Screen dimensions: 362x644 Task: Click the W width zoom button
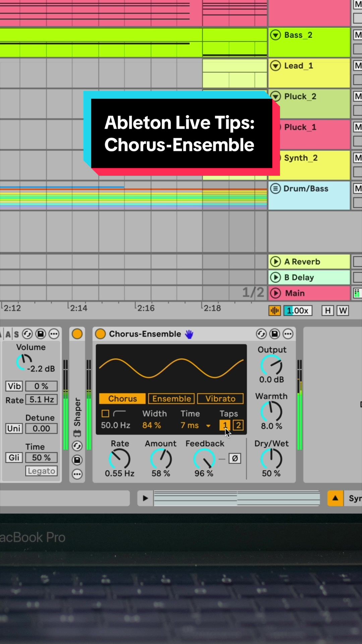343,311
